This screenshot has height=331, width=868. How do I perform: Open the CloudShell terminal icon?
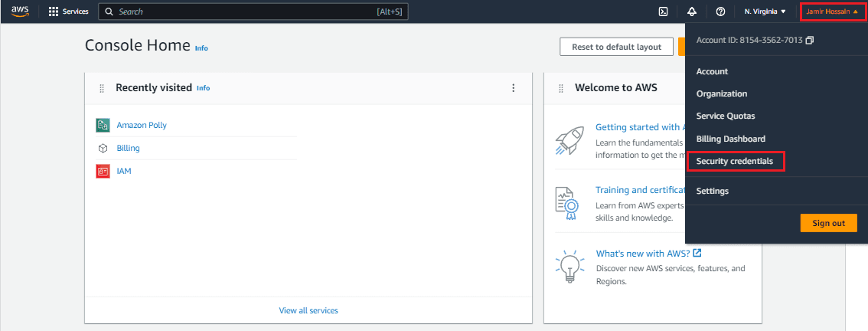coord(663,11)
